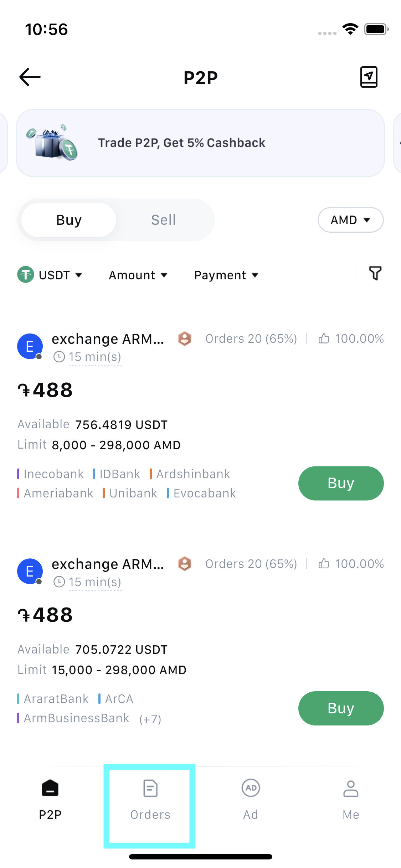Open the 5% Cashback promo banner
The width and height of the screenshot is (401, 868).
click(x=200, y=143)
